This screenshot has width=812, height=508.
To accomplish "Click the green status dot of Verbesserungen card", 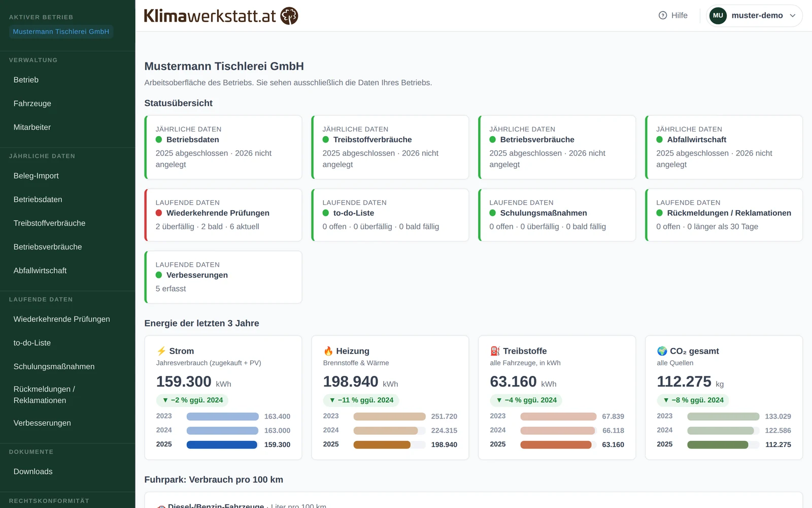I will pos(159,275).
